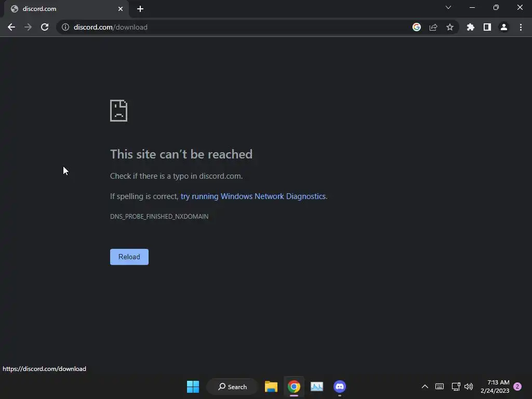Open the performance monitor taskbar app
The width and height of the screenshot is (532, 399).
click(317, 387)
